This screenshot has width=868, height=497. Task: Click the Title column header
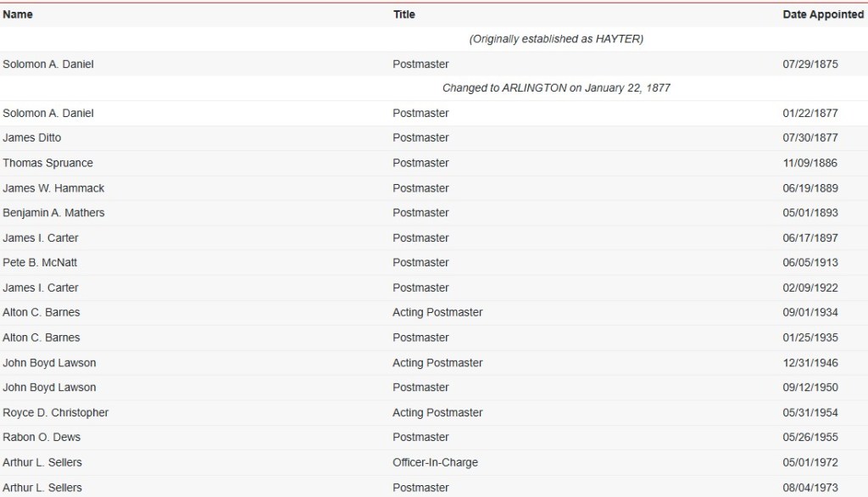click(404, 14)
